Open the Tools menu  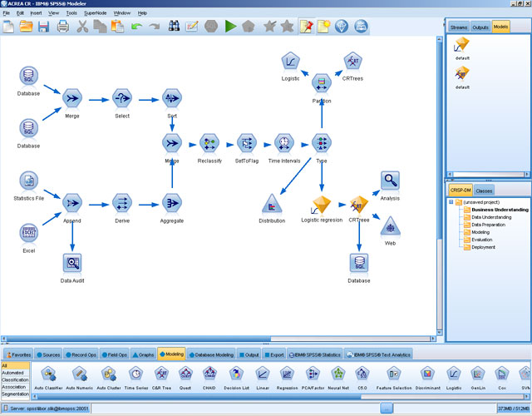tap(71, 13)
